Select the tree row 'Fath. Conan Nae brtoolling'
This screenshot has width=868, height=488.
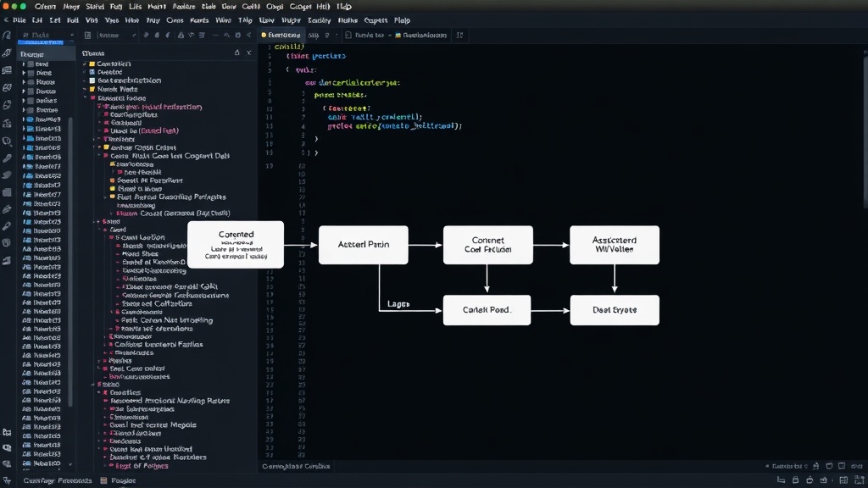click(166, 319)
